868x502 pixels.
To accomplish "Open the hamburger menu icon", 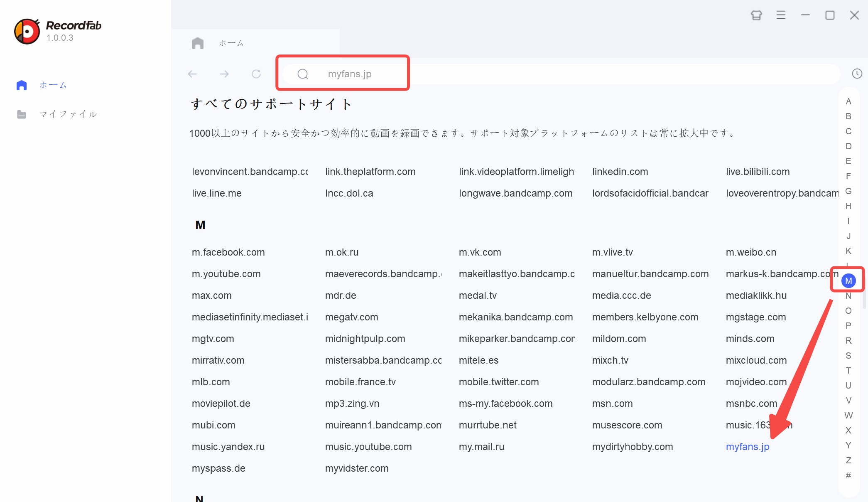I will (x=781, y=15).
